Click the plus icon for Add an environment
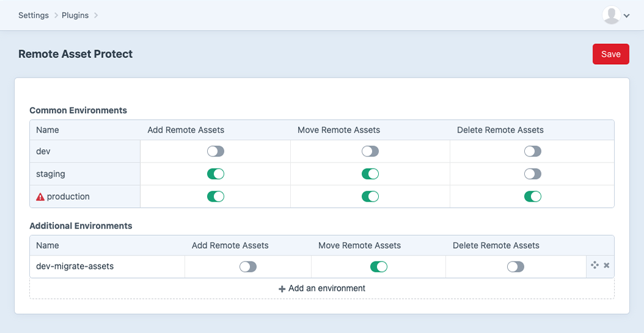The image size is (644, 333). [x=282, y=288]
